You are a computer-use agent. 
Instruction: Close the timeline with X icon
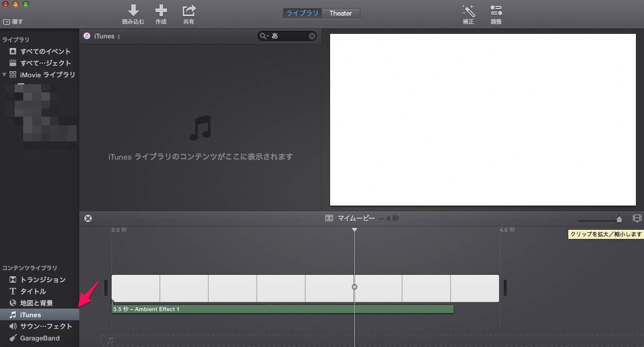coord(88,218)
